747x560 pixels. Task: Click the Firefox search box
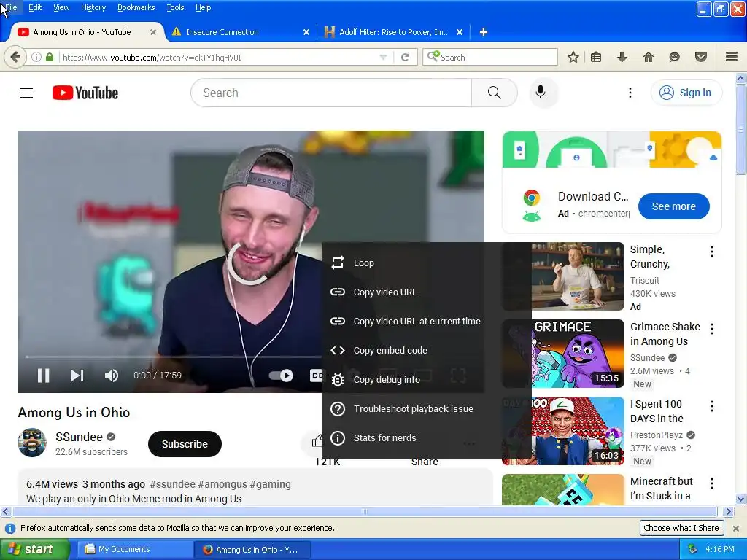(489, 57)
